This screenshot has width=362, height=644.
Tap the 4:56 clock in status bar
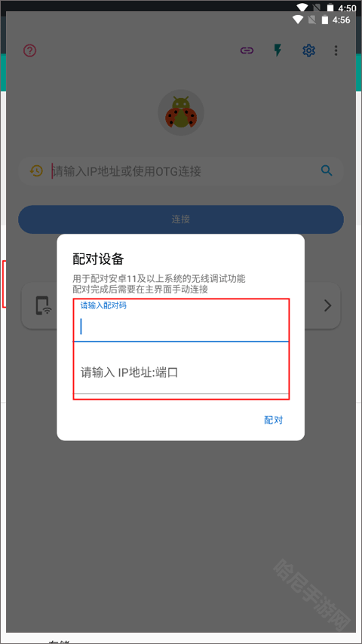pyautogui.click(x=341, y=20)
